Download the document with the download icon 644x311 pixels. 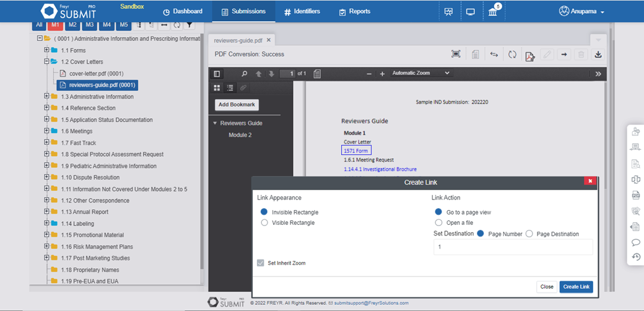598,55
